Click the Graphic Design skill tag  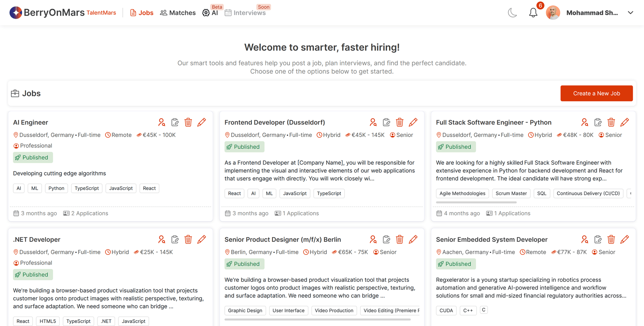pyautogui.click(x=245, y=311)
